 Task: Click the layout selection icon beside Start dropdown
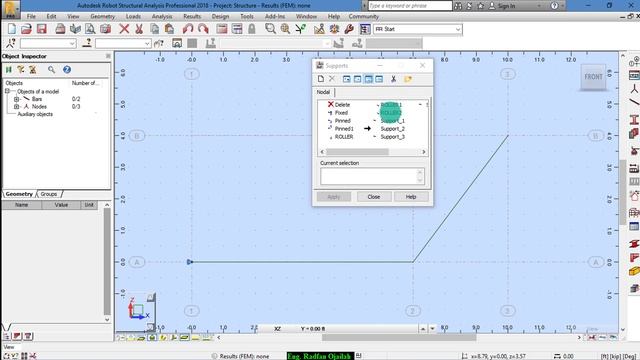[x=365, y=29]
